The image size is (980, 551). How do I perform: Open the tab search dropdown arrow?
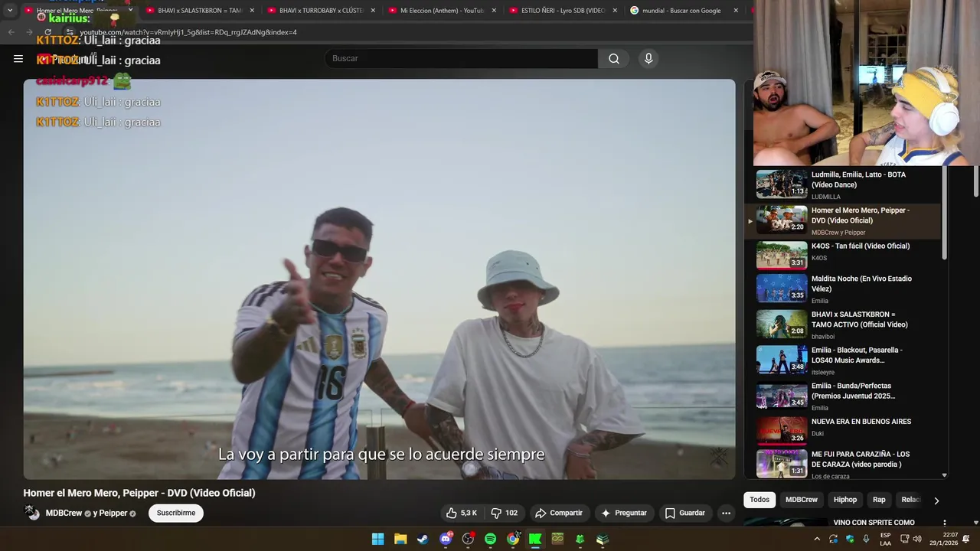click(10, 11)
